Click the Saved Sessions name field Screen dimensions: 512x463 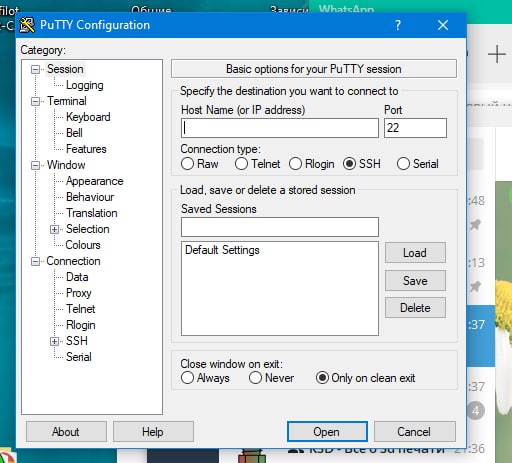280,227
